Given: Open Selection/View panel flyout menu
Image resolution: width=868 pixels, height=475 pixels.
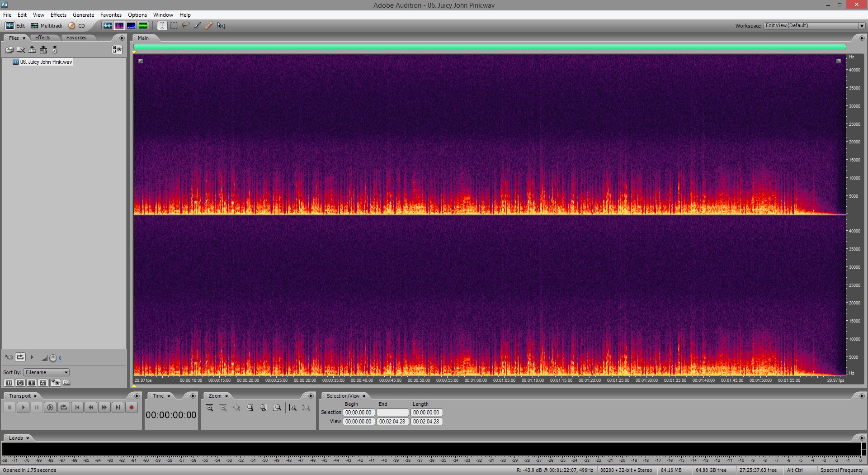Looking at the screenshot, I should click(x=862, y=396).
